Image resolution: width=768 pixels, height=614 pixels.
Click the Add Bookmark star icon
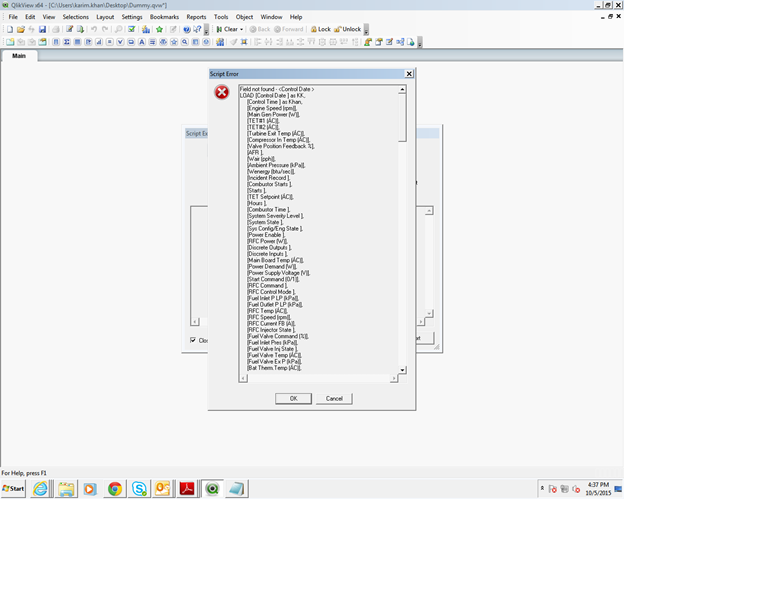click(159, 29)
